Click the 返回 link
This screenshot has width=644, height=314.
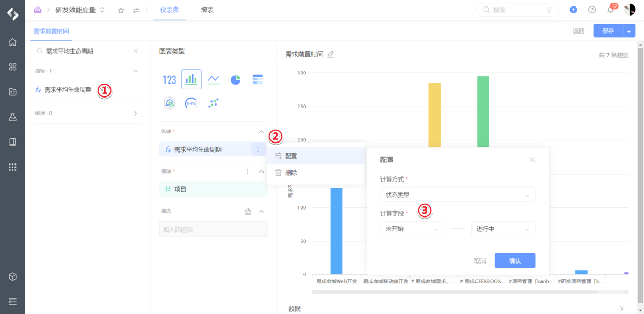click(579, 31)
